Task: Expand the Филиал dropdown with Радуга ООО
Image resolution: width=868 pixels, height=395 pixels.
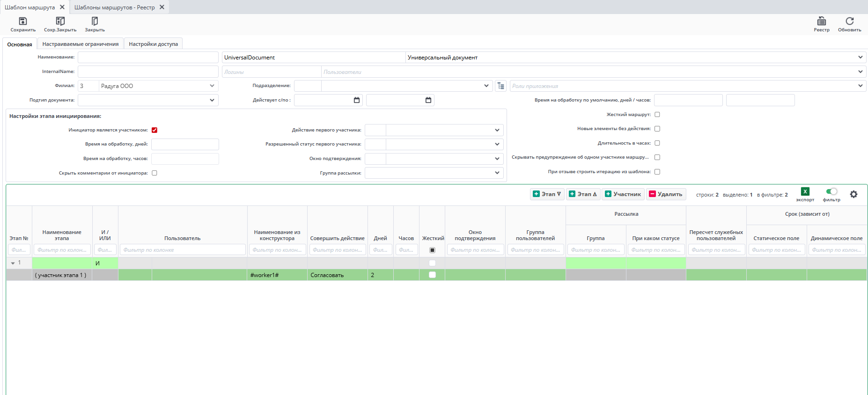Action: point(212,86)
